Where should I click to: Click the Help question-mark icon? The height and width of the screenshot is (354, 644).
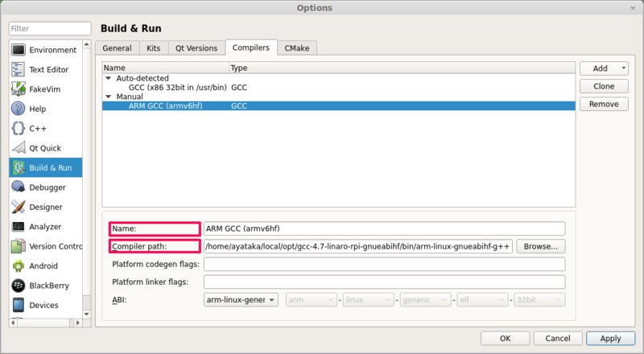[x=18, y=109]
